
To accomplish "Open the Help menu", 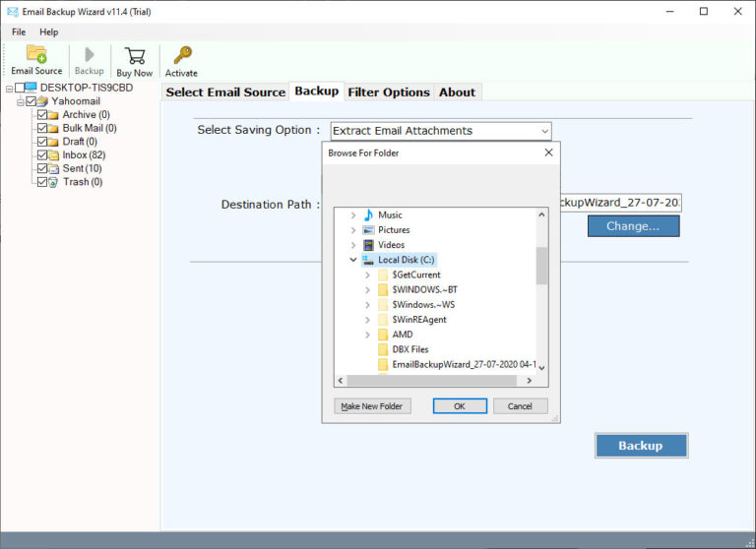I will (x=48, y=31).
